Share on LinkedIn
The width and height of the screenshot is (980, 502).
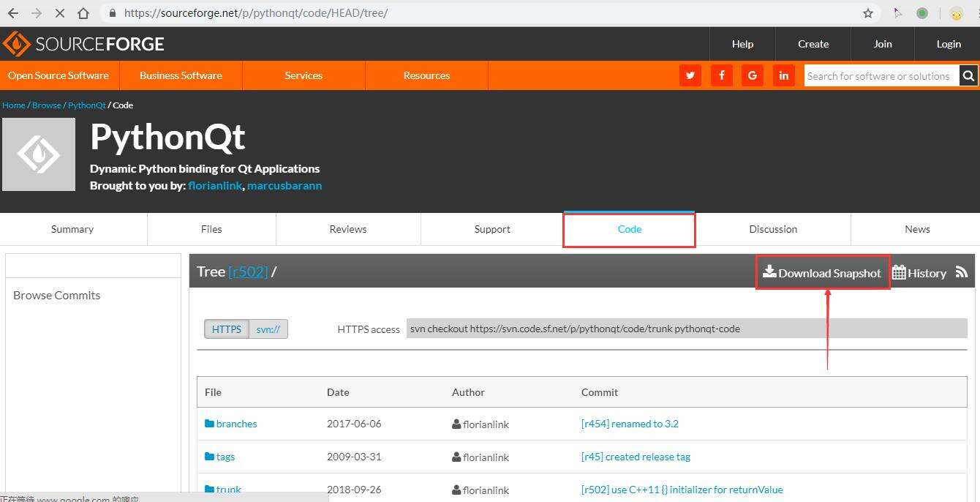[784, 75]
